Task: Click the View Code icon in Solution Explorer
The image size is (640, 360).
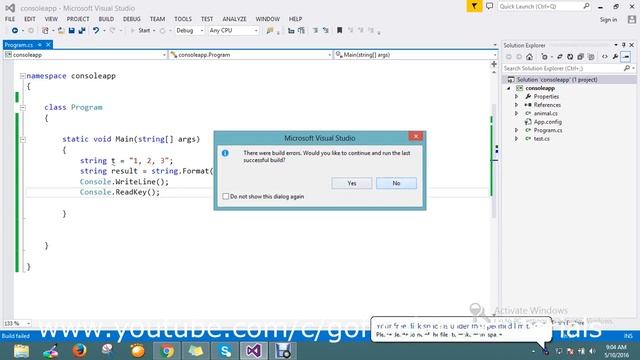Action: [x=604, y=57]
